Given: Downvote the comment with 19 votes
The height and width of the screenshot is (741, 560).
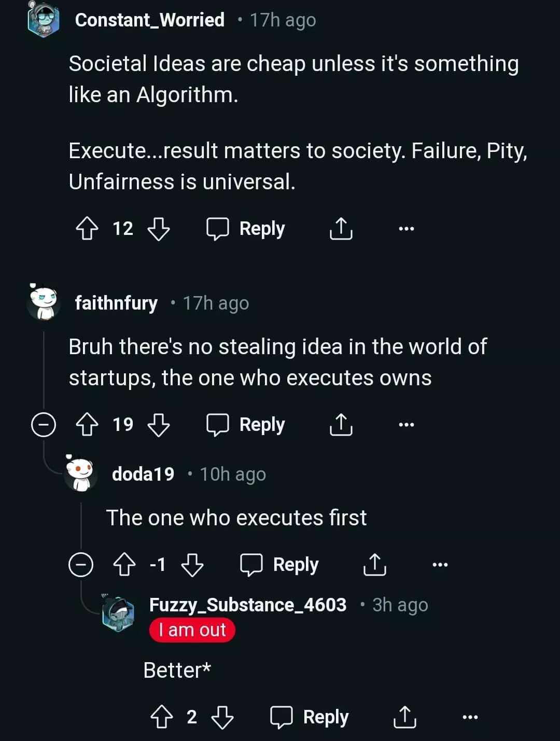Looking at the screenshot, I should (159, 425).
